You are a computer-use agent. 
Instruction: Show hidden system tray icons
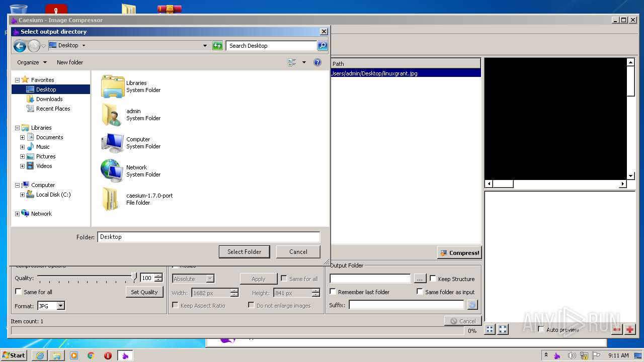(x=546, y=355)
